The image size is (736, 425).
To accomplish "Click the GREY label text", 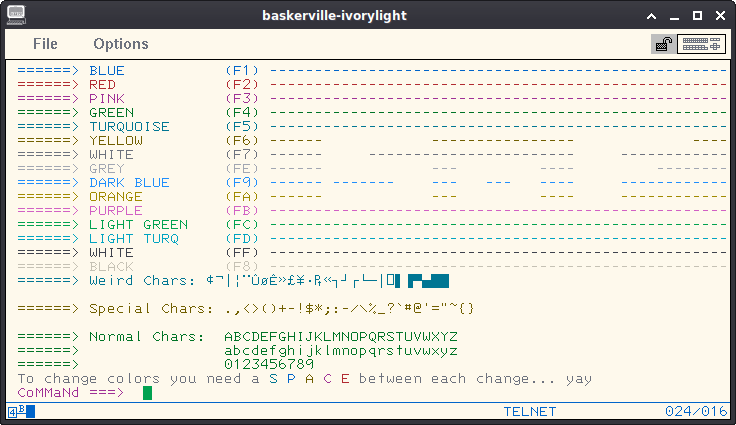I will click(x=107, y=169).
